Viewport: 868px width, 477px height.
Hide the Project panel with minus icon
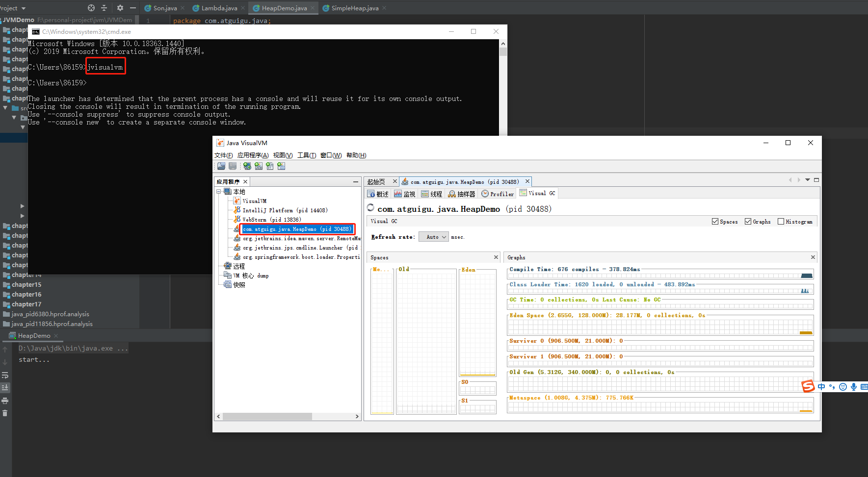coord(132,8)
